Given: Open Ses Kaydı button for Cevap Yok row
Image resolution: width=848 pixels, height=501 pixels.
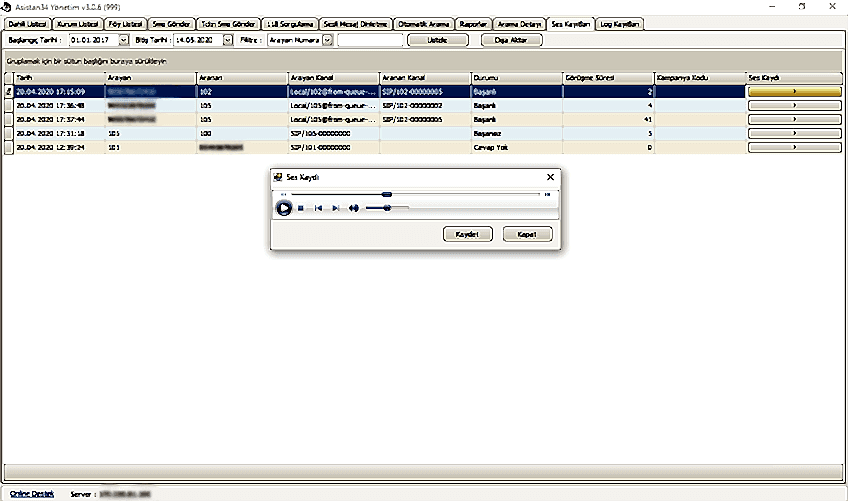Looking at the screenshot, I should (x=794, y=147).
